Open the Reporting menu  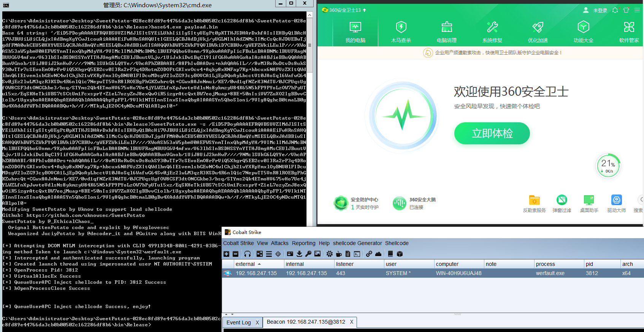(x=303, y=243)
